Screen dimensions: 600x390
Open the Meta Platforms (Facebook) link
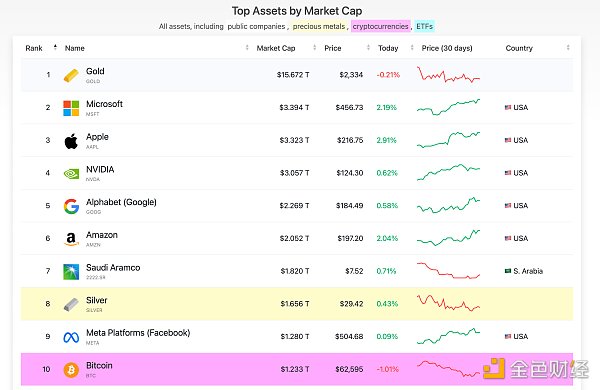pos(138,333)
